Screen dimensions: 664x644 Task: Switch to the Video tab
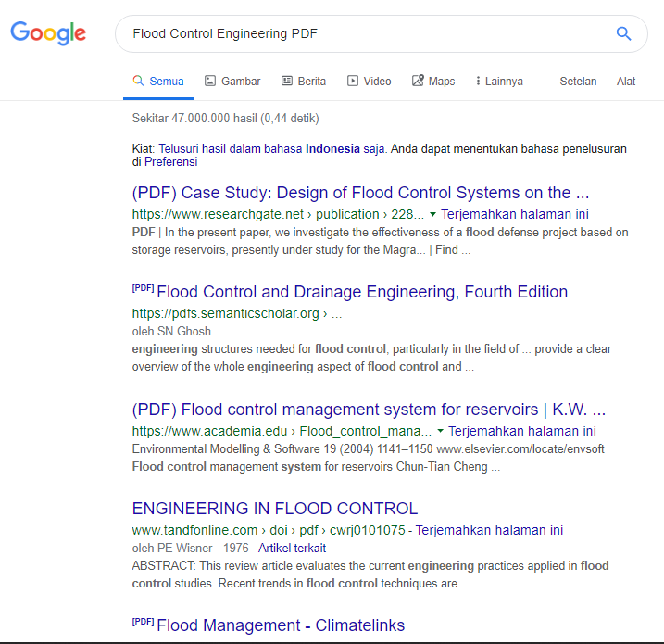point(370,81)
